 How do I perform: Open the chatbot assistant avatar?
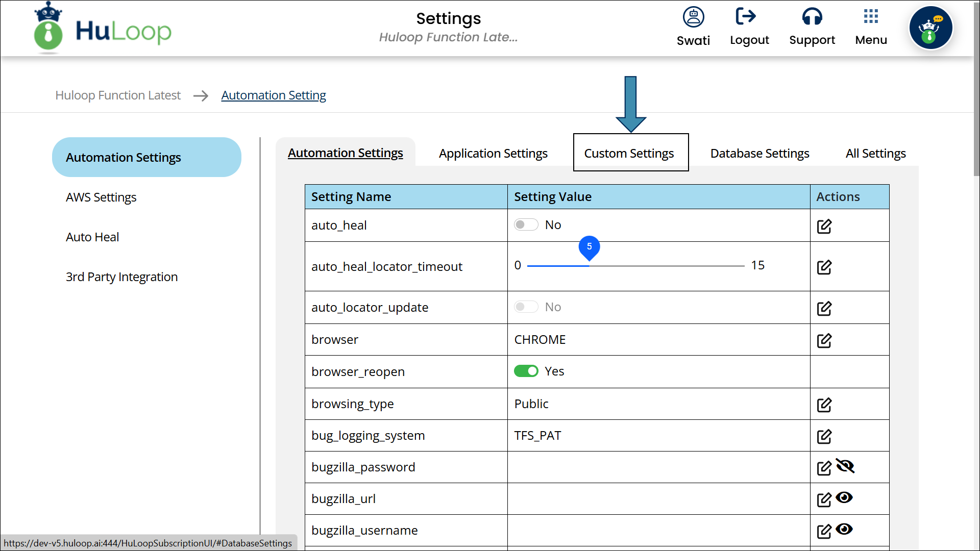click(x=930, y=28)
